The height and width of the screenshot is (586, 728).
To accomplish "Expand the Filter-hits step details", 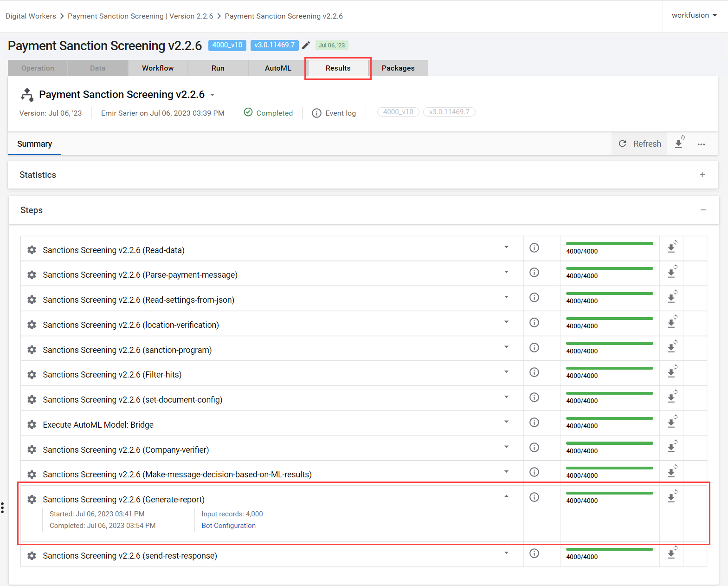I will pos(506,371).
